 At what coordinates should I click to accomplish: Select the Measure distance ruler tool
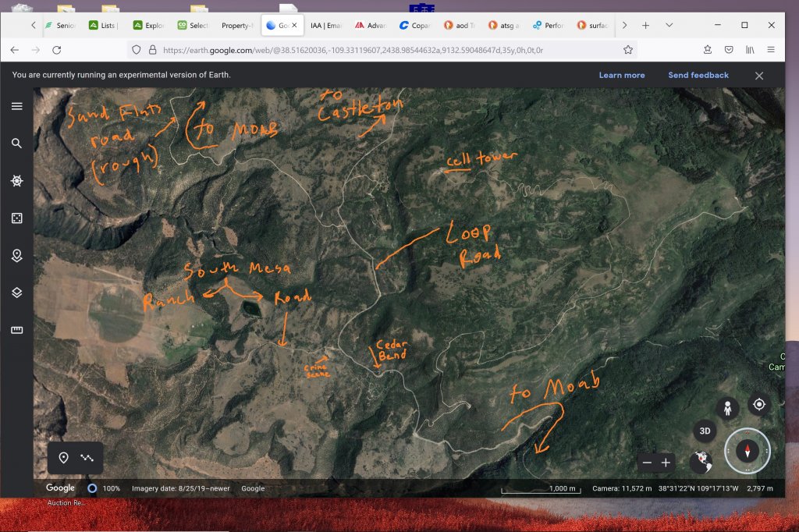(16, 330)
